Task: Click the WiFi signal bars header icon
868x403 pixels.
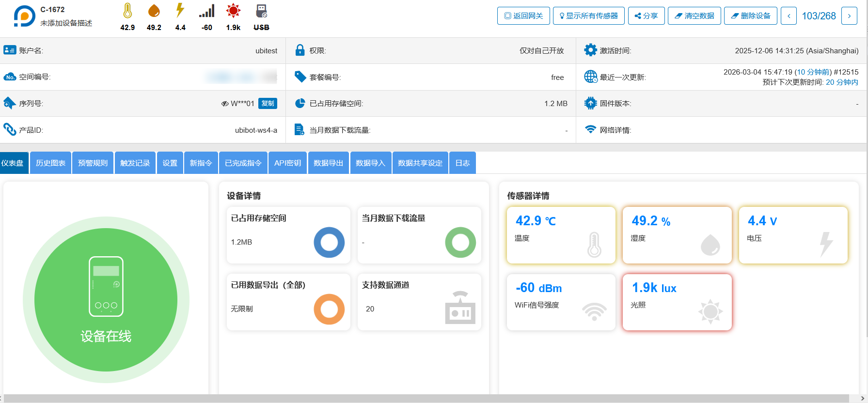Action: tap(206, 11)
